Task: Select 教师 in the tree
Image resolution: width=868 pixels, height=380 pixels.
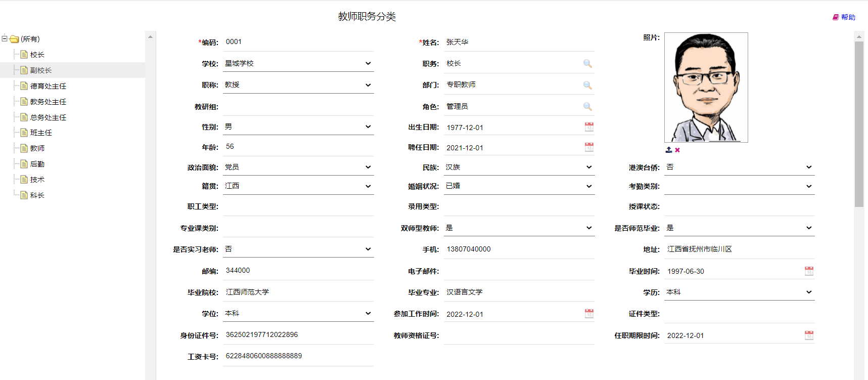Action: [x=37, y=148]
